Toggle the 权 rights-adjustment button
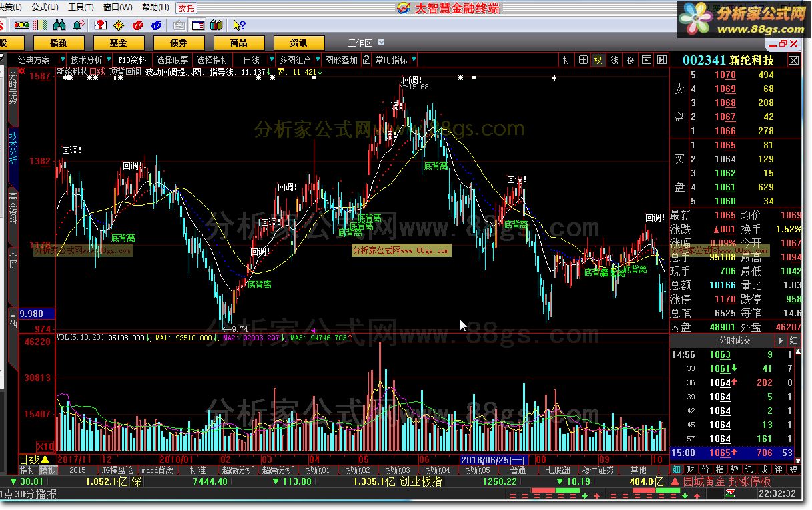This screenshot has height=510, width=812. 598,60
